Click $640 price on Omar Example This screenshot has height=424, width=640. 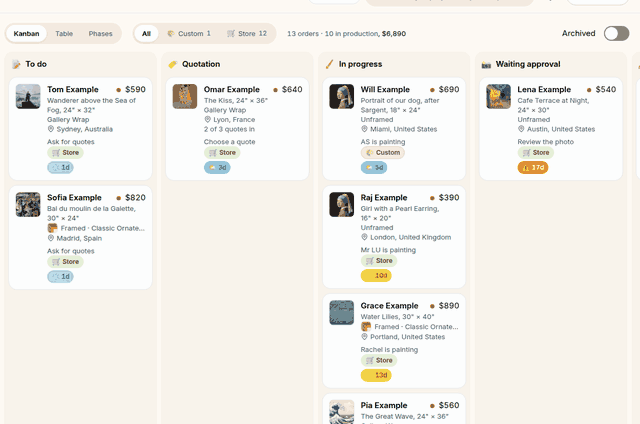[x=292, y=89]
